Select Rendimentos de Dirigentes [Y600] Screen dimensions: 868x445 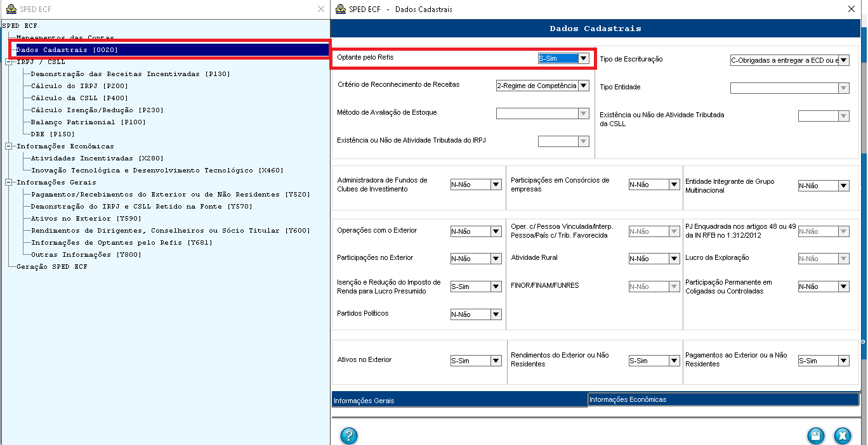170,231
